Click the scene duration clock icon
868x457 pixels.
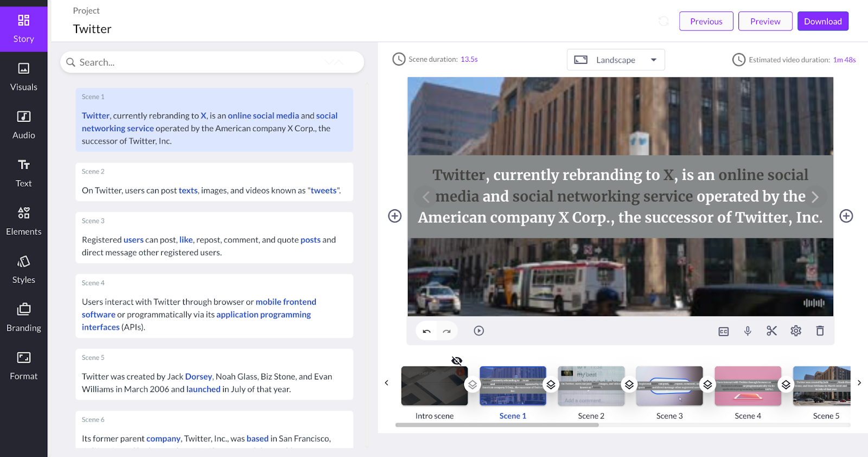tap(399, 59)
